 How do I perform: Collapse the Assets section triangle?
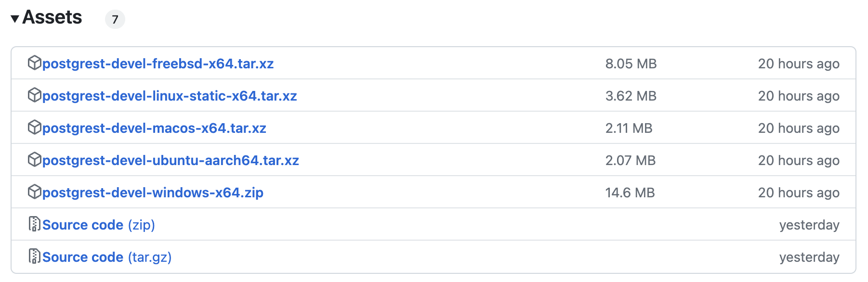15,19
